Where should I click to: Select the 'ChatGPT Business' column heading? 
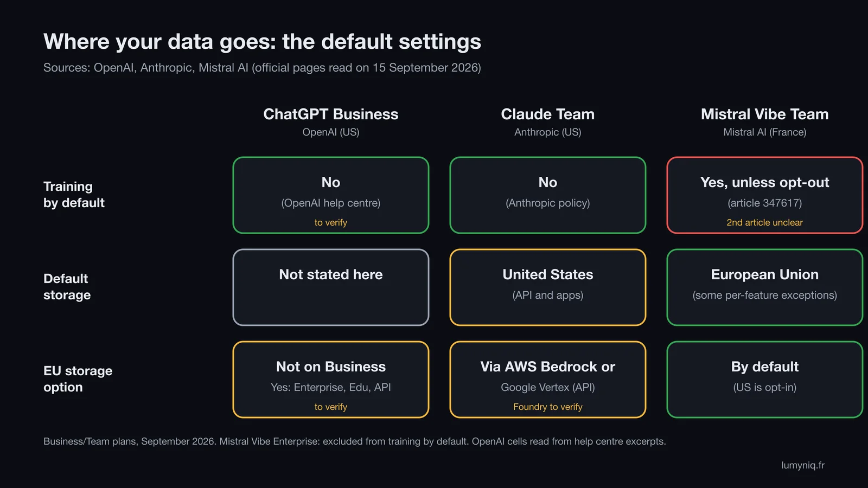pyautogui.click(x=331, y=114)
